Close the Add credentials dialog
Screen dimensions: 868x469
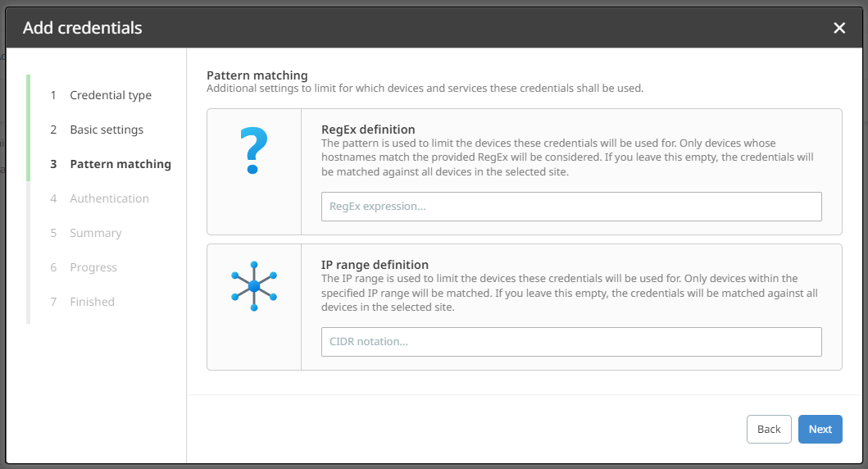838,28
